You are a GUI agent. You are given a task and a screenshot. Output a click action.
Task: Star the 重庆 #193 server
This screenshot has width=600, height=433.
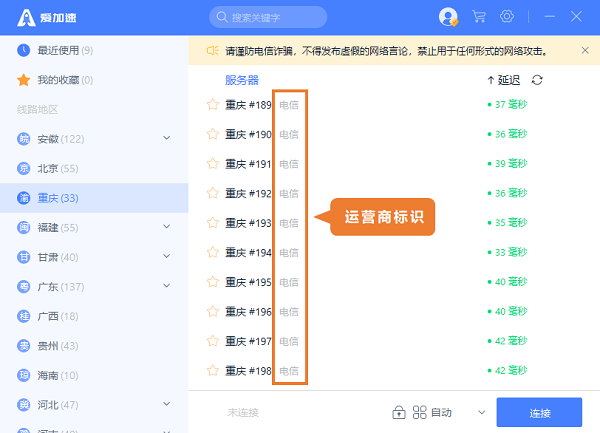[x=212, y=223]
